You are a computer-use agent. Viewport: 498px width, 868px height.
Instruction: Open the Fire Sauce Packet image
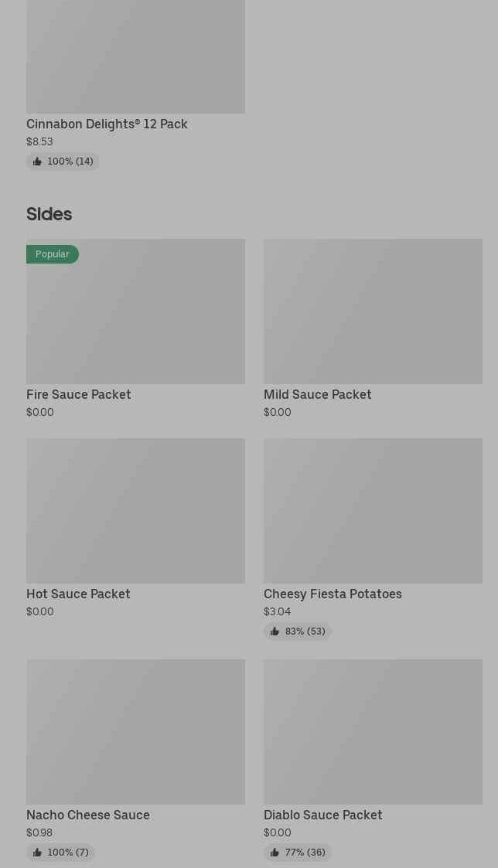click(135, 317)
